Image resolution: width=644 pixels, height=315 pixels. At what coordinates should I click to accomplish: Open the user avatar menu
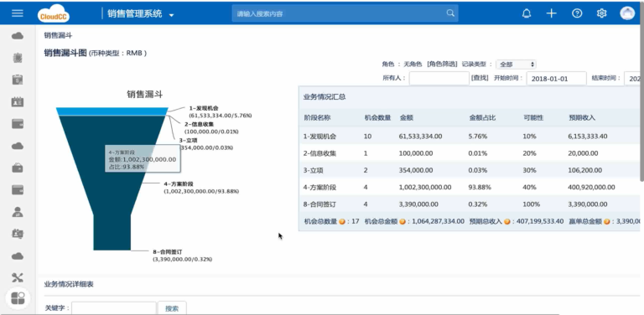(x=627, y=13)
